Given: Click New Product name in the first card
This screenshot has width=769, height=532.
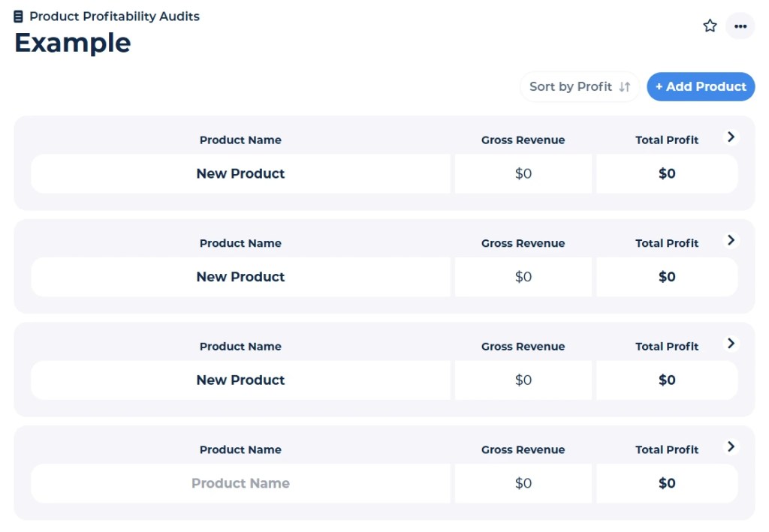Looking at the screenshot, I should [x=240, y=173].
